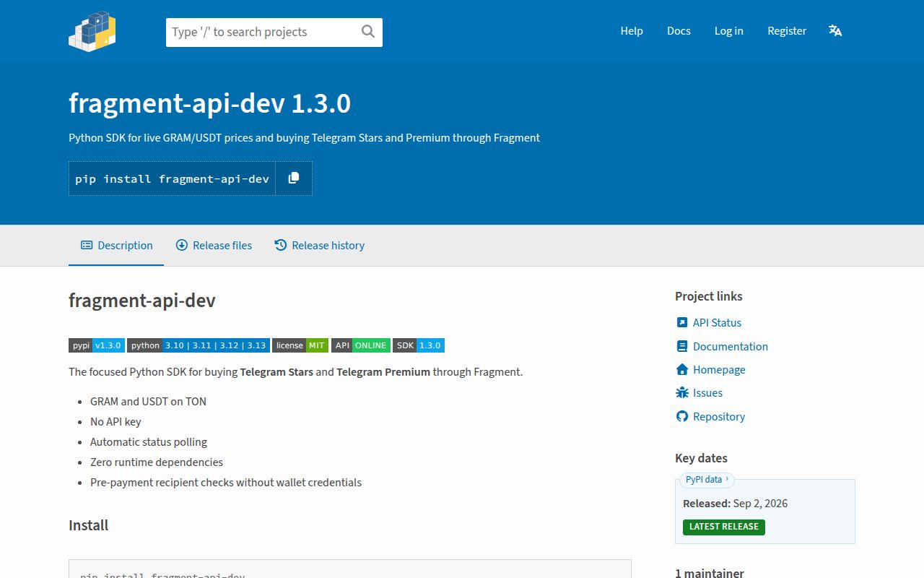Image resolution: width=924 pixels, height=578 pixels.
Task: Click the "No API key" bullet
Action: (x=115, y=421)
